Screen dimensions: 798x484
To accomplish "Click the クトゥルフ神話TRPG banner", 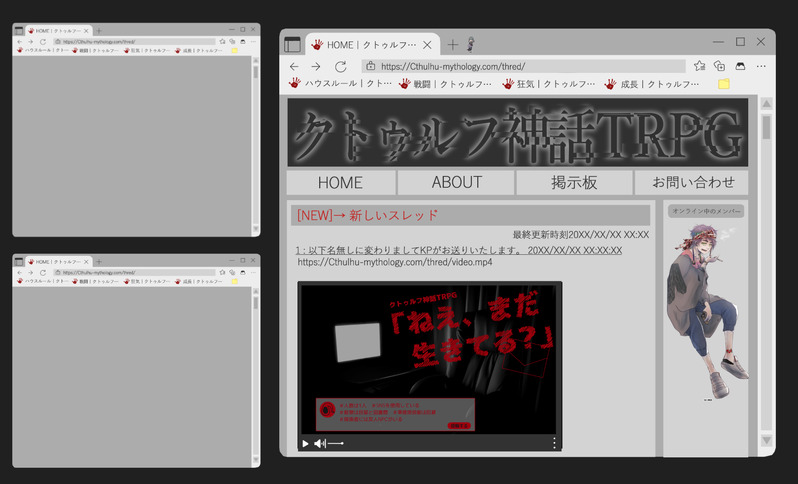I will point(518,133).
